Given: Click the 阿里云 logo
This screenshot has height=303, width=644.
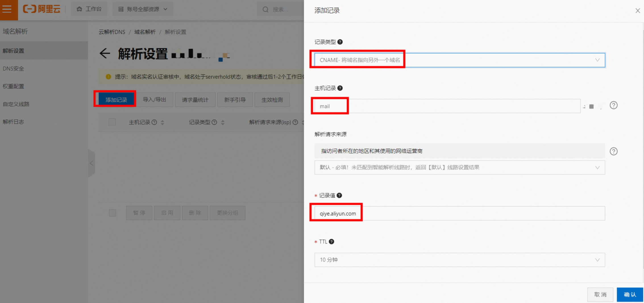Looking at the screenshot, I should 42,9.
